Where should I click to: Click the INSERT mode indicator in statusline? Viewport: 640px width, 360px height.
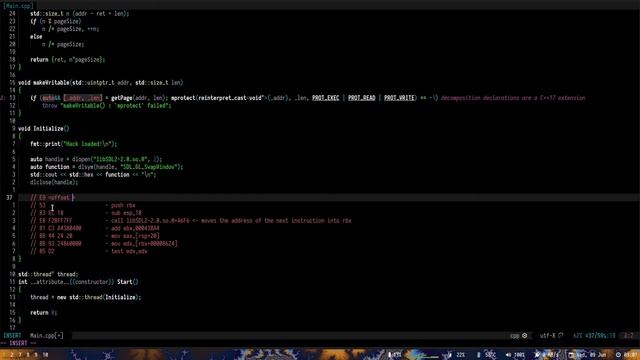pyautogui.click(x=12, y=336)
